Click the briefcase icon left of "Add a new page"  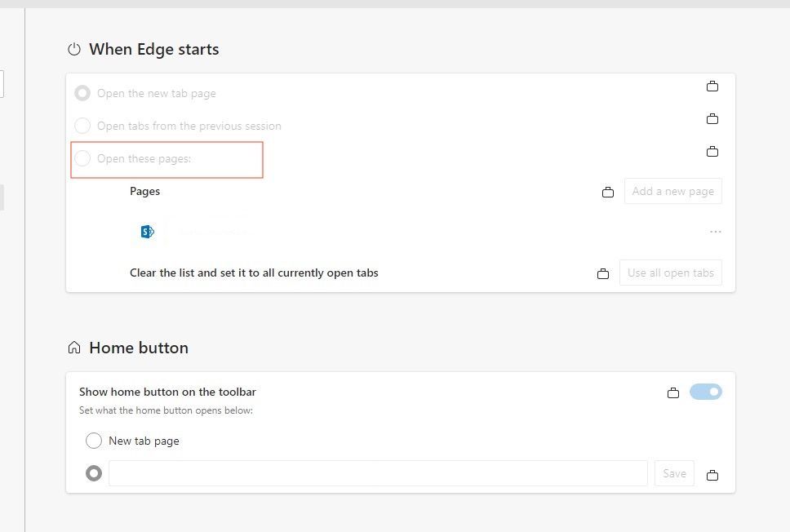pyautogui.click(x=608, y=193)
